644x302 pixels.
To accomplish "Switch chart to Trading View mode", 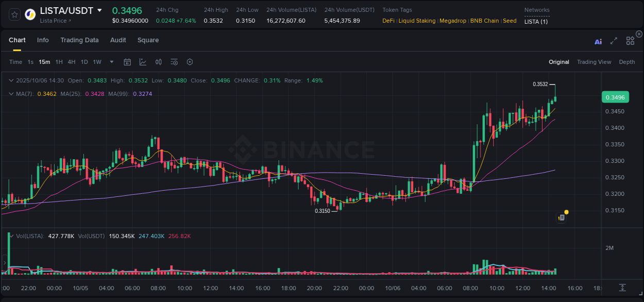I will point(594,62).
